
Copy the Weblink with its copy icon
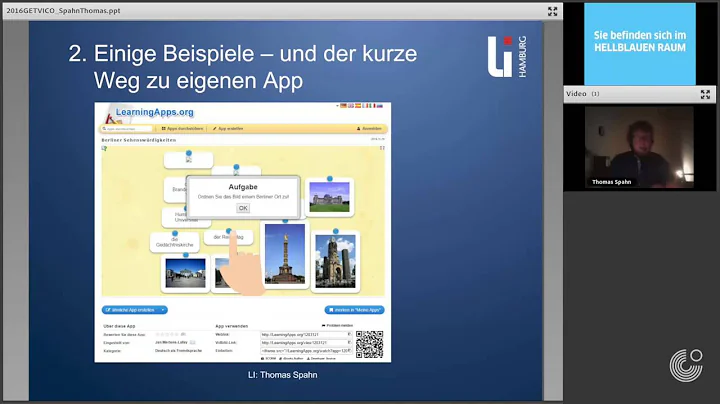coord(349,335)
